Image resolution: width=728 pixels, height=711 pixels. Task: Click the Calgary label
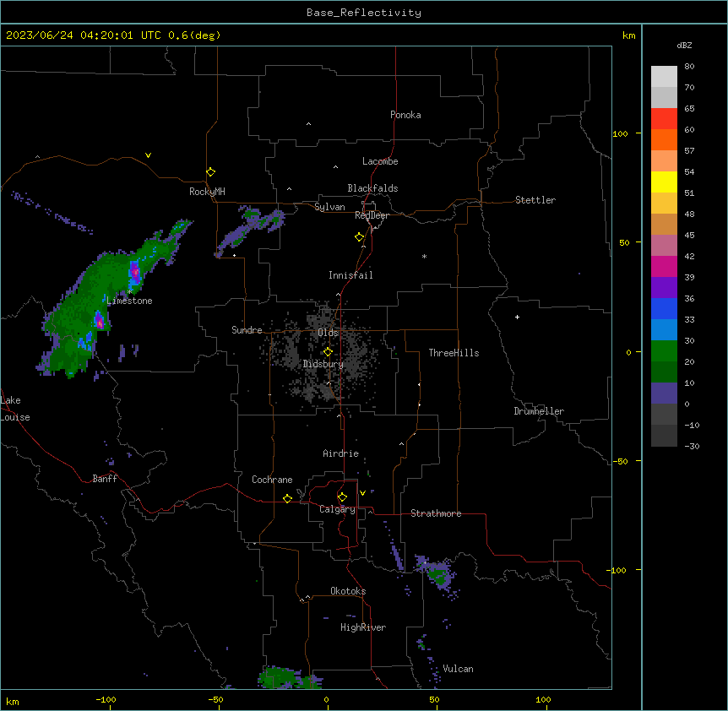pos(337,509)
